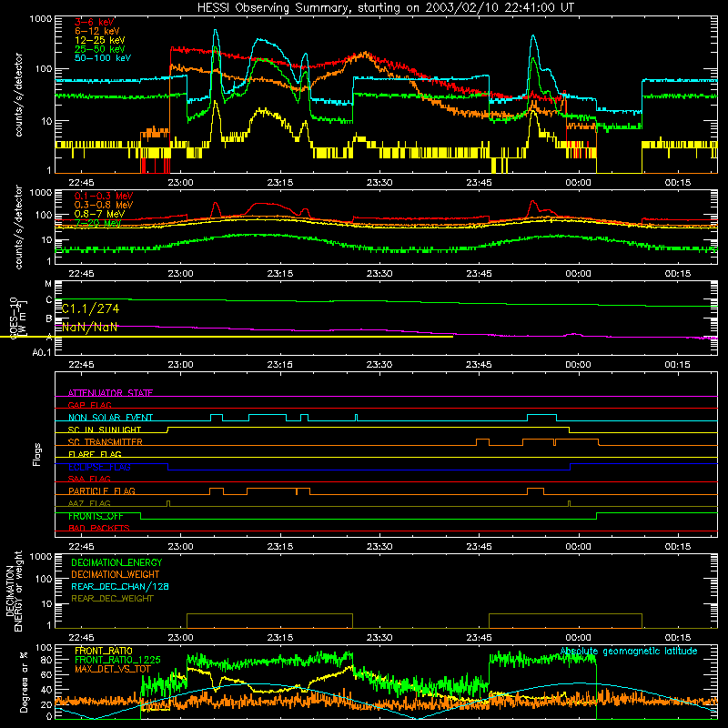This screenshot has width=728, height=728.
Task: Click the FLARE_FLAG label
Action: [x=95, y=454]
